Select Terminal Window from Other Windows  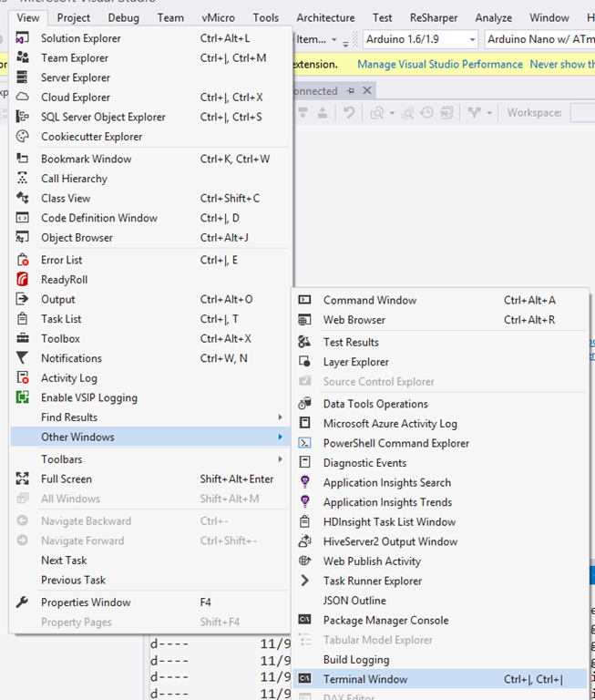(365, 679)
